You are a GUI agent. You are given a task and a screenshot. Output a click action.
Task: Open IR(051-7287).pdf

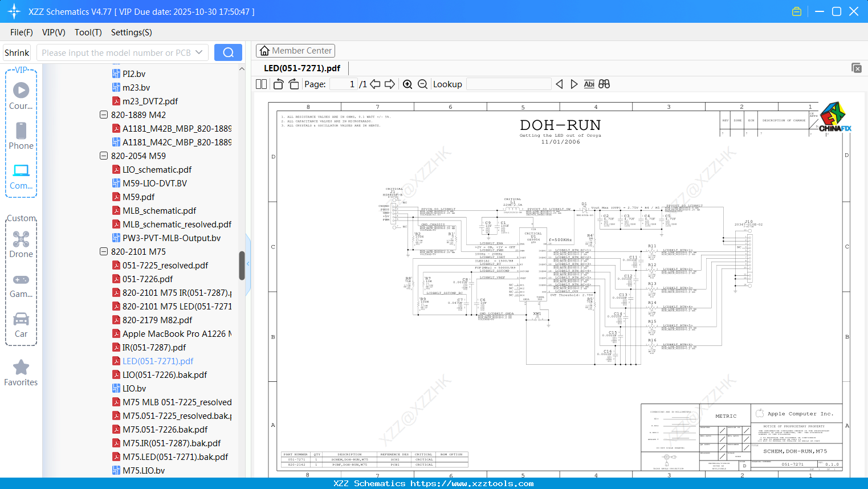(x=154, y=347)
